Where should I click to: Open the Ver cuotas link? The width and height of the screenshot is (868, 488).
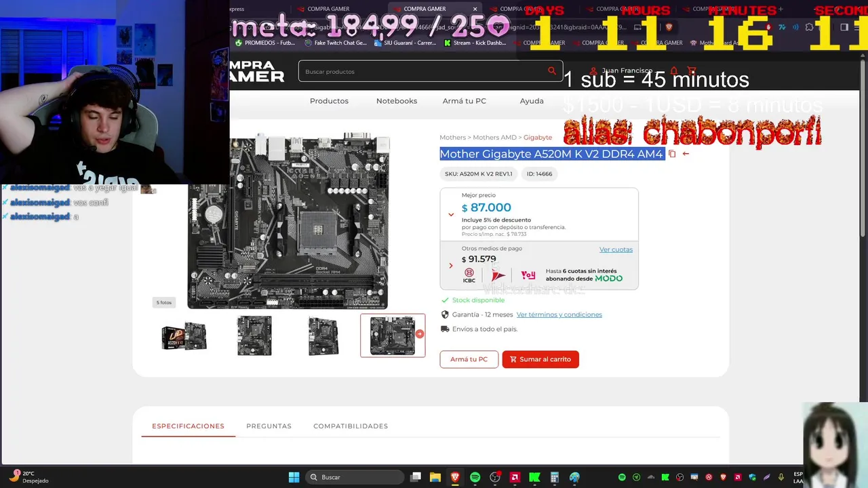(x=616, y=249)
